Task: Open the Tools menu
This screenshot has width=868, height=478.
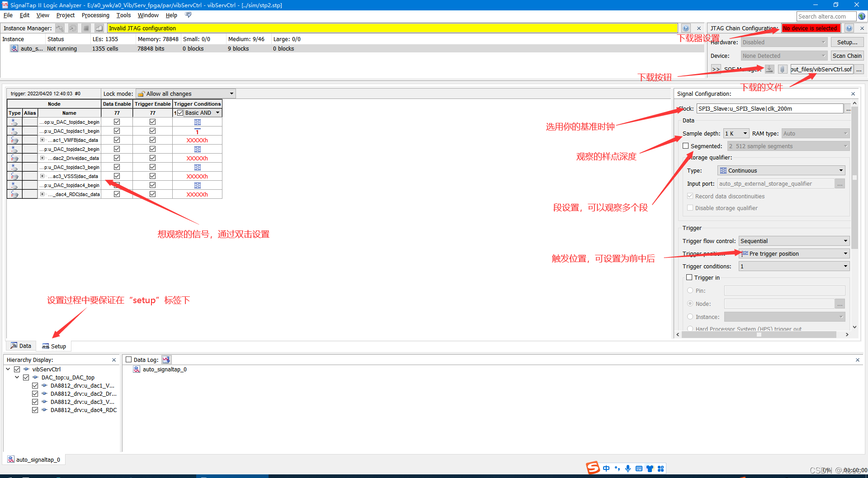Action: tap(123, 15)
